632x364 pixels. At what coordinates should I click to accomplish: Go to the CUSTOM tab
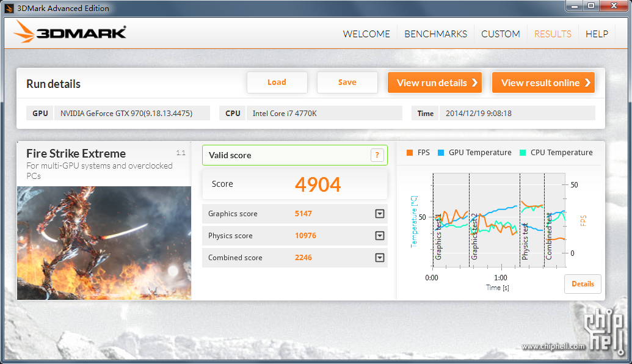[x=501, y=34]
